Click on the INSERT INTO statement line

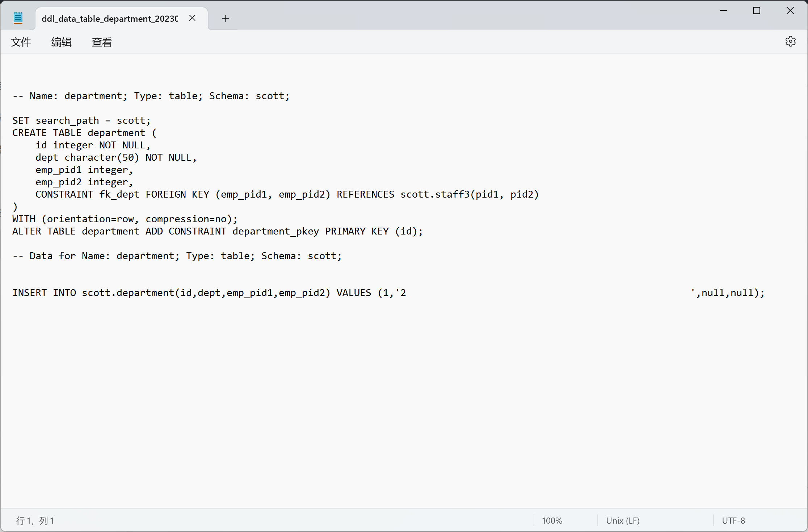click(x=209, y=293)
